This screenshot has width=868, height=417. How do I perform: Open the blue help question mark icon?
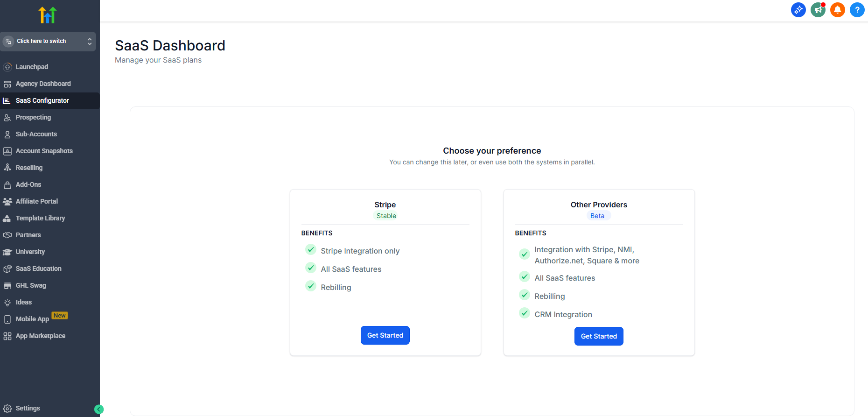click(857, 10)
